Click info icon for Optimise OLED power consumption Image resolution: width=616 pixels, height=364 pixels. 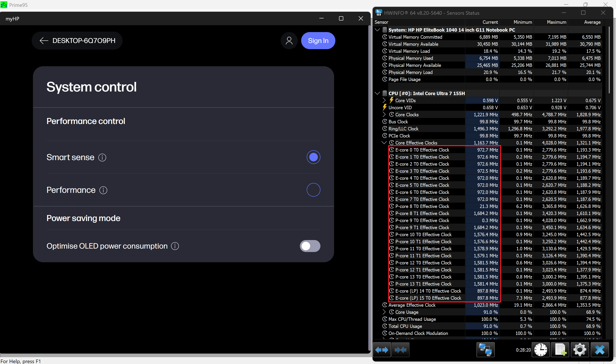[x=175, y=246]
